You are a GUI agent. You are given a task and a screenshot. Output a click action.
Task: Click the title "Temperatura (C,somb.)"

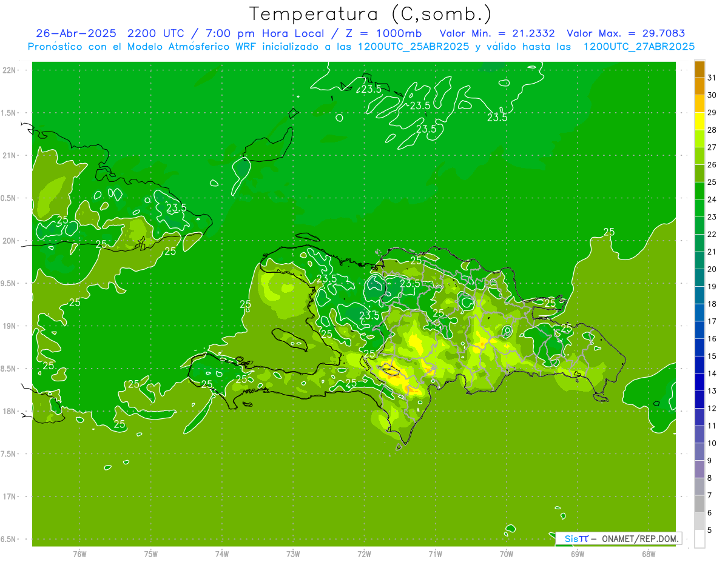click(x=370, y=14)
